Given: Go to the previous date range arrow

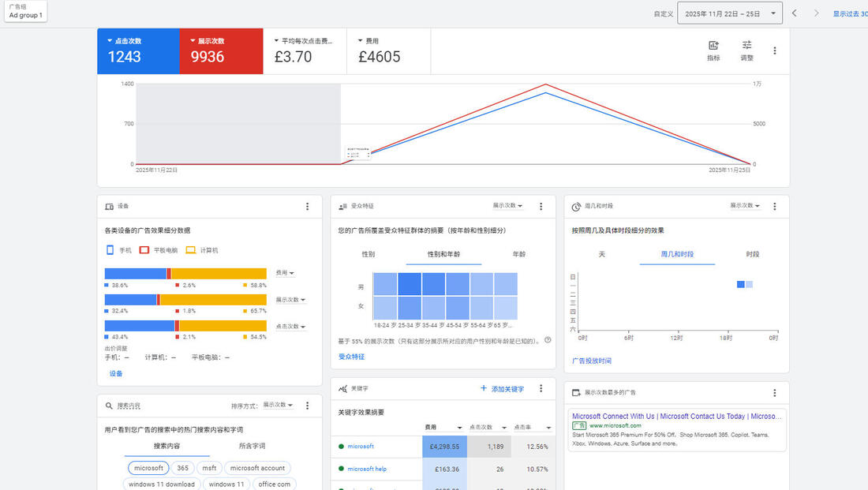Looking at the screenshot, I should click(x=795, y=13).
